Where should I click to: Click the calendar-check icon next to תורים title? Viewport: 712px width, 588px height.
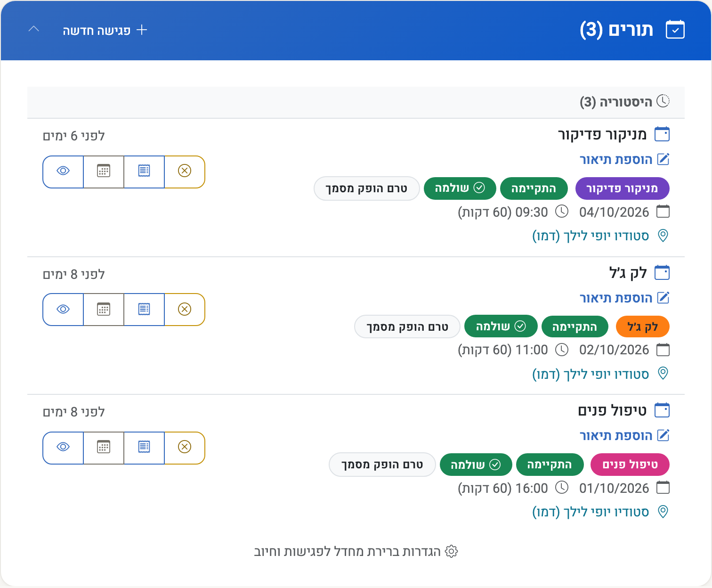(675, 30)
